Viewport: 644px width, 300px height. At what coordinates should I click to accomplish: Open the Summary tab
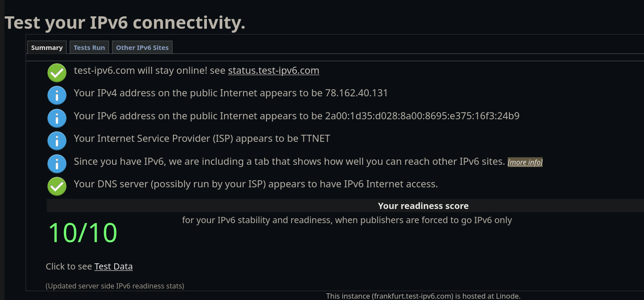click(x=47, y=48)
